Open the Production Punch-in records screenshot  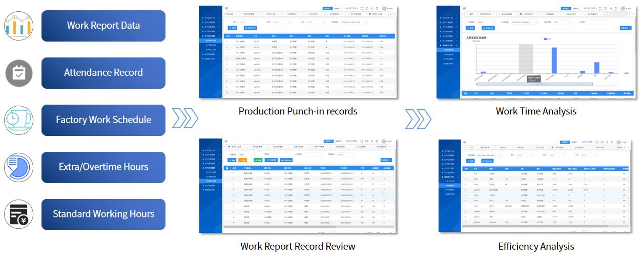click(298, 51)
